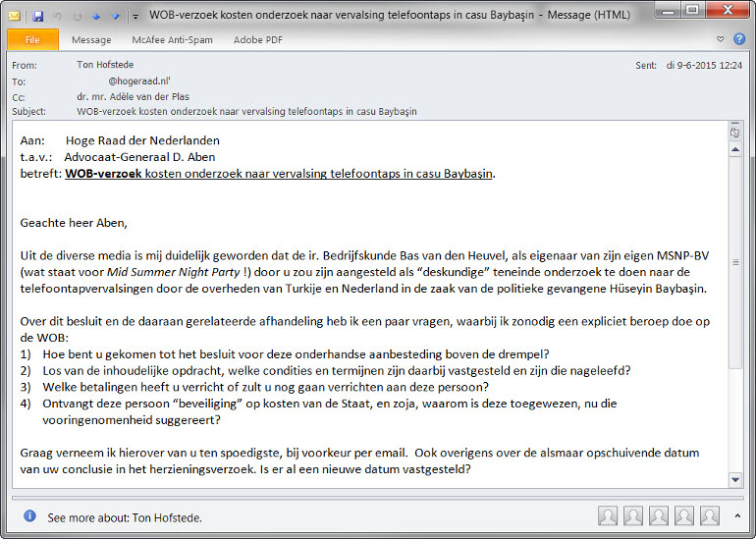Screen dimensions: 756x540
Task: Click the envelope message icon in title bar
Action: coord(14,16)
